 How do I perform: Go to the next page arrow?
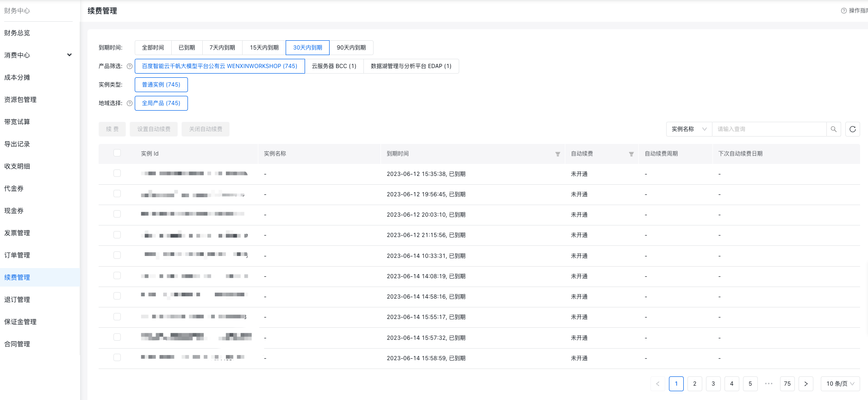pyautogui.click(x=806, y=384)
